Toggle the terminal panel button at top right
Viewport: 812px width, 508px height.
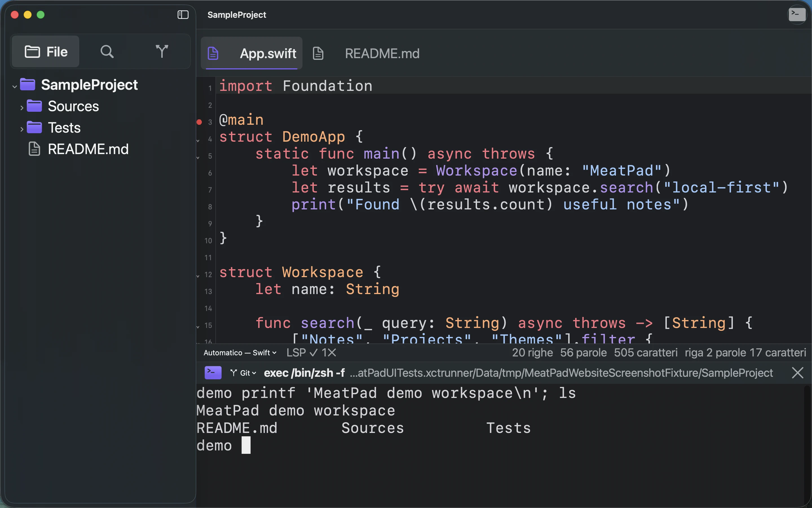click(797, 14)
